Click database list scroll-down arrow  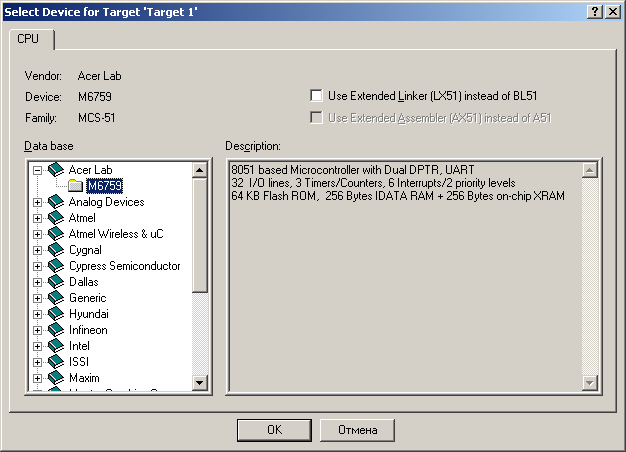[x=200, y=383]
